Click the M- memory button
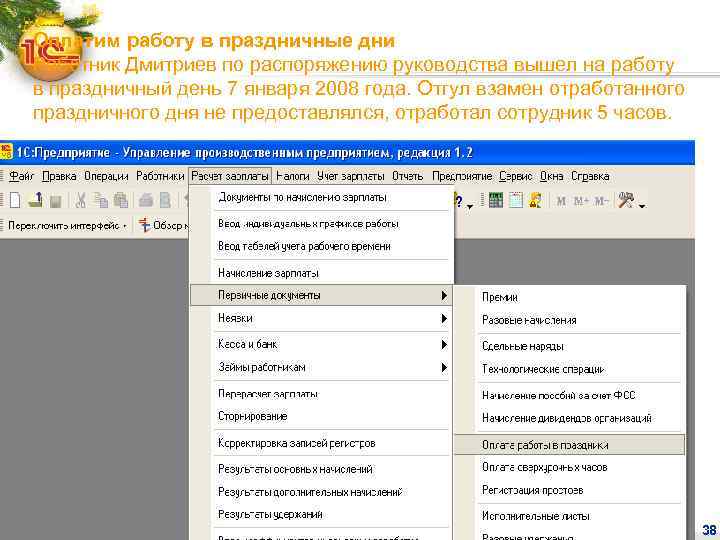Image resolution: width=720 pixels, height=540 pixels. (x=601, y=201)
